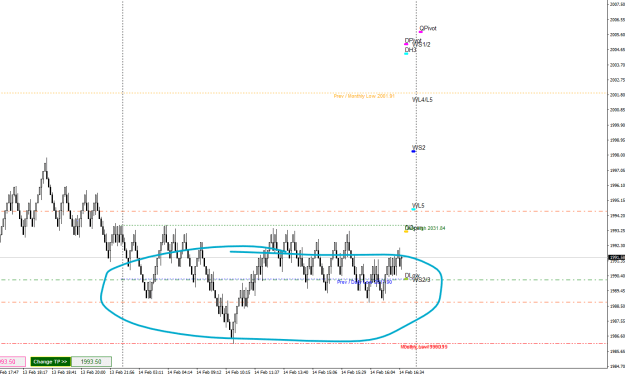Click the green Change TP >> button
Screen dimensions: 625x377
(51, 362)
